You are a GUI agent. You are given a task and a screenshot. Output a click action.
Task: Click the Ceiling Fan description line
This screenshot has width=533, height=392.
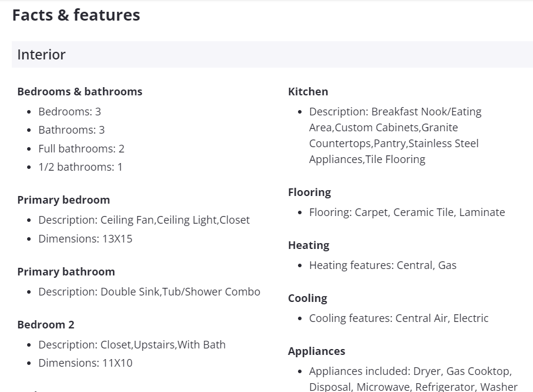click(x=144, y=220)
